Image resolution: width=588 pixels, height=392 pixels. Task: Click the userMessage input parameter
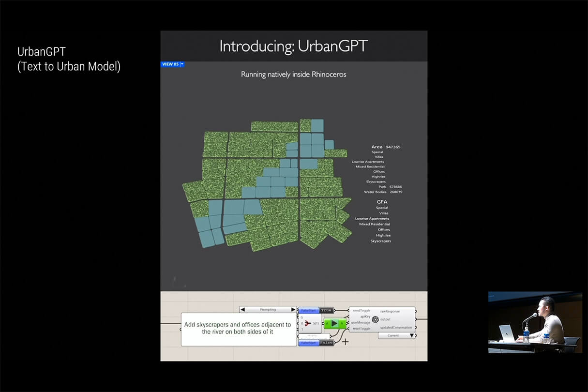click(x=361, y=322)
